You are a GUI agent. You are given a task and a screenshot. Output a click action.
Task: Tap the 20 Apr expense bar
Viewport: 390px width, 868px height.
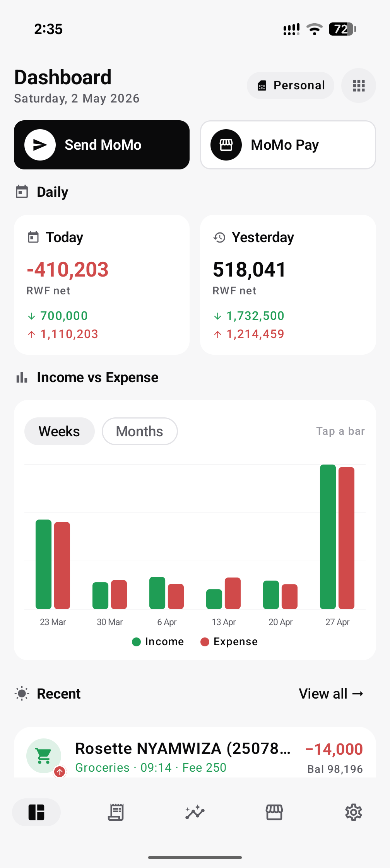pyautogui.click(x=289, y=596)
